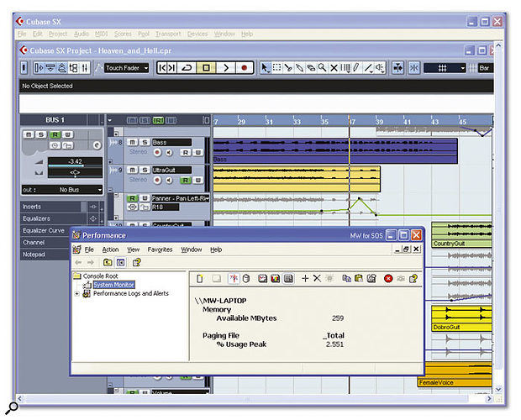The width and height of the screenshot is (521, 420).
Task: Select the Mute X tool in Cubase
Action: click(334, 68)
